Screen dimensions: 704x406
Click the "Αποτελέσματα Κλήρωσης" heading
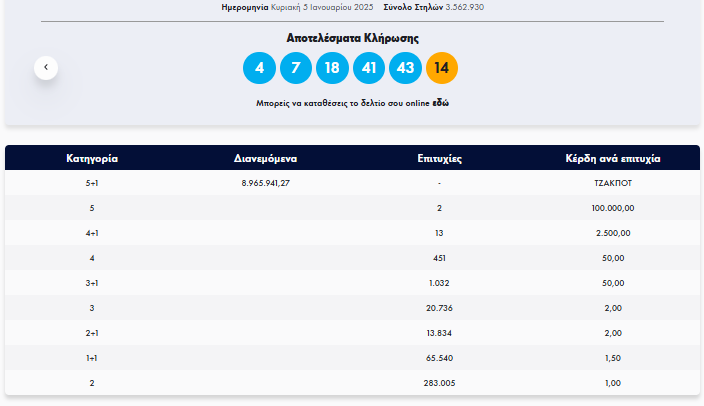(351, 38)
